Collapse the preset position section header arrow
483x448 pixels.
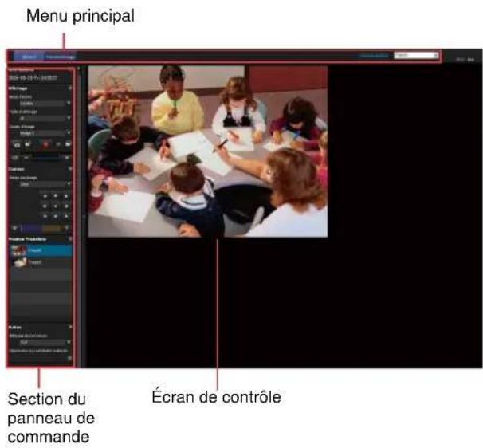tap(70, 239)
